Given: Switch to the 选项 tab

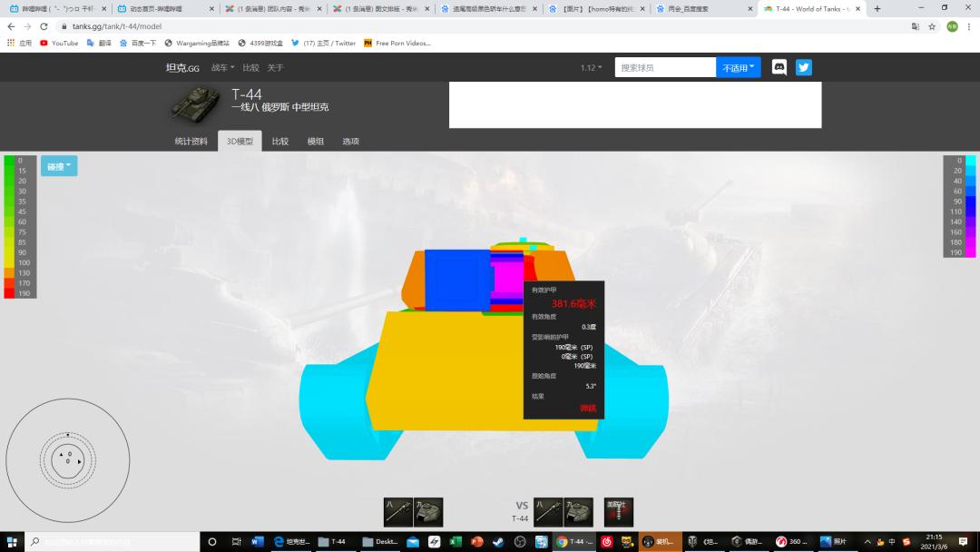Looking at the screenshot, I should coord(350,142).
